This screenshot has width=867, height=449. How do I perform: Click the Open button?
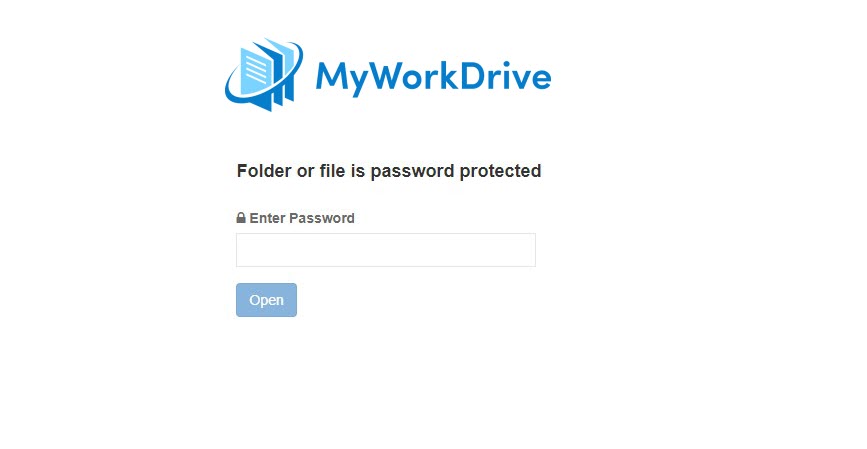267,300
